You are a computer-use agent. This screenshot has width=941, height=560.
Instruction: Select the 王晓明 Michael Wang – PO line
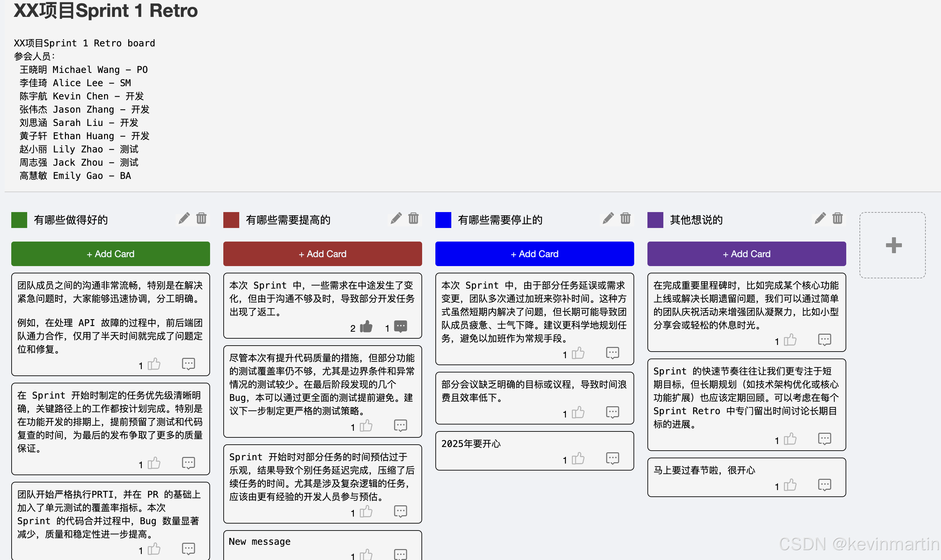[84, 70]
